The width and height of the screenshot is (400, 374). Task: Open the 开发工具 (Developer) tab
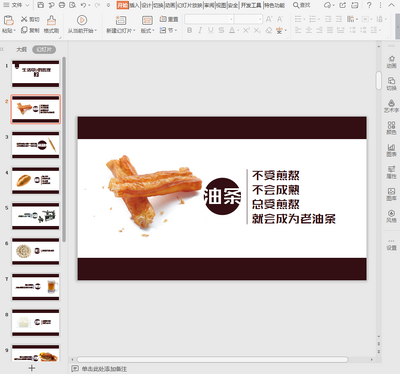[x=251, y=5]
